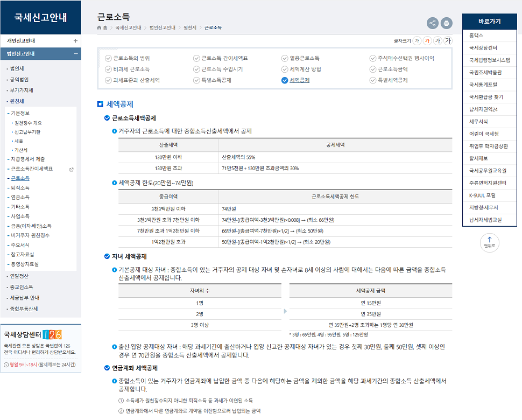Open 탈세제보 quick link

[478, 158]
